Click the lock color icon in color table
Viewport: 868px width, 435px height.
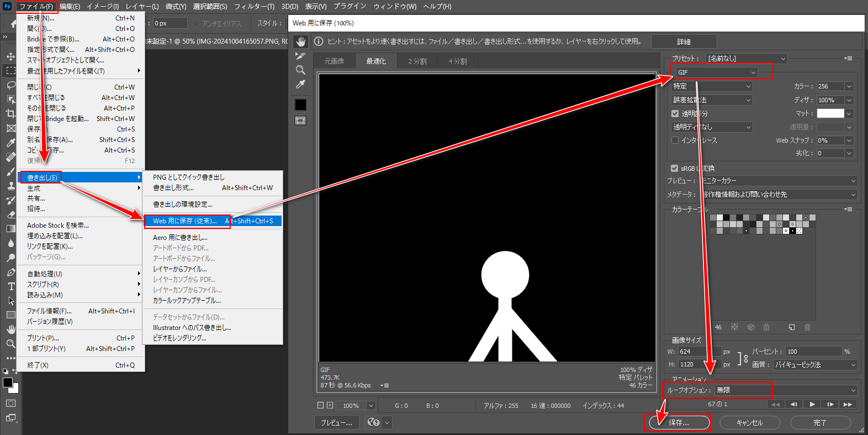(x=766, y=327)
